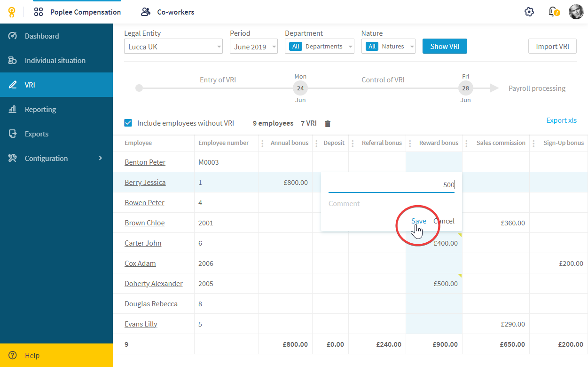
Task: Click the Fri 28 Jun timeline marker
Action: coord(465,88)
